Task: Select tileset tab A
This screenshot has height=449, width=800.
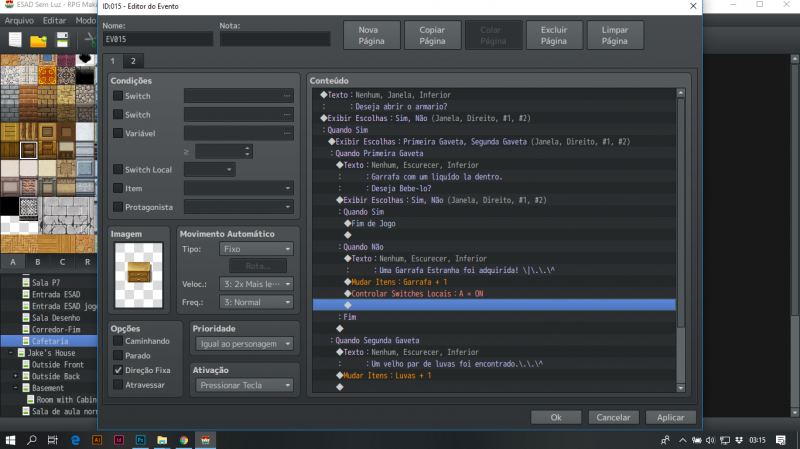Action: (x=13, y=262)
